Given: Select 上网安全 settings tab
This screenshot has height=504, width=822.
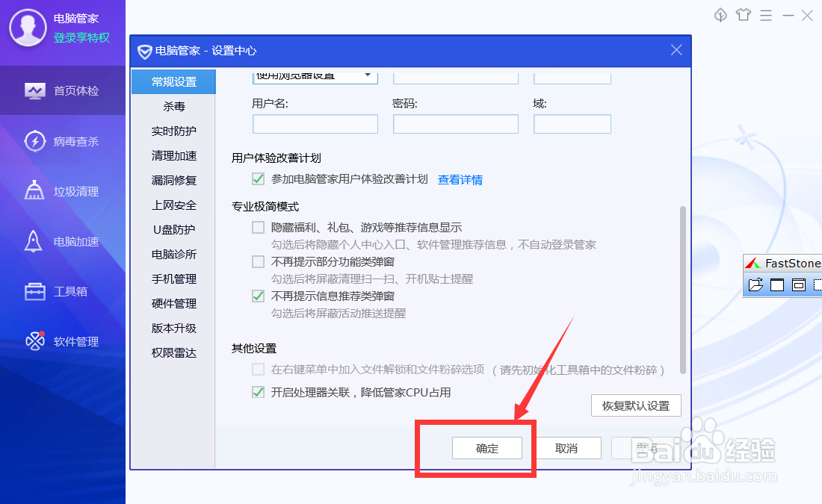Looking at the screenshot, I should pyautogui.click(x=173, y=205).
